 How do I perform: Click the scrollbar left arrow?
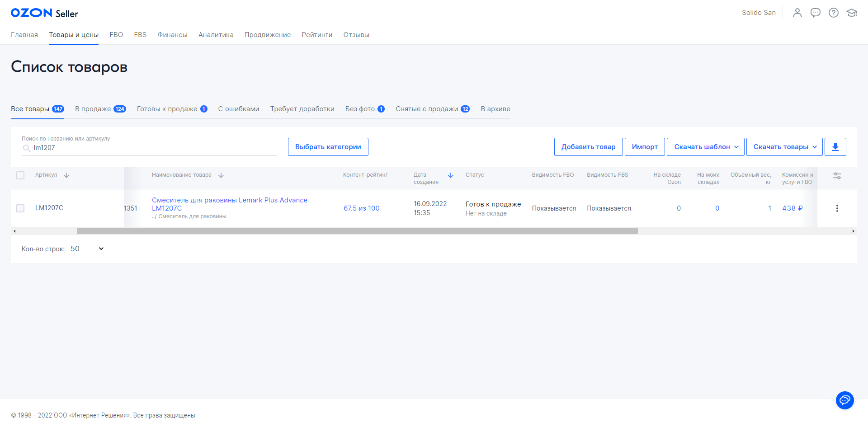(x=14, y=231)
